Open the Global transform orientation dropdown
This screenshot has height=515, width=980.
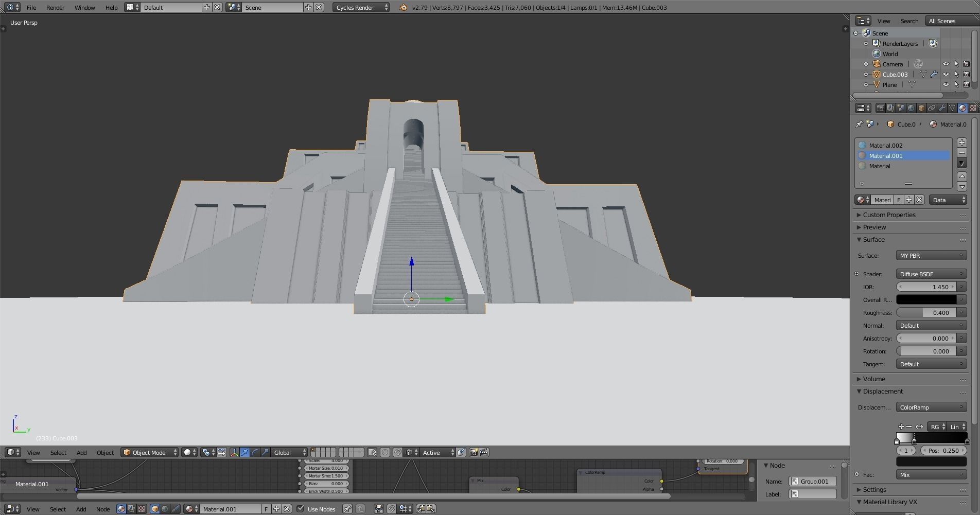coord(289,452)
